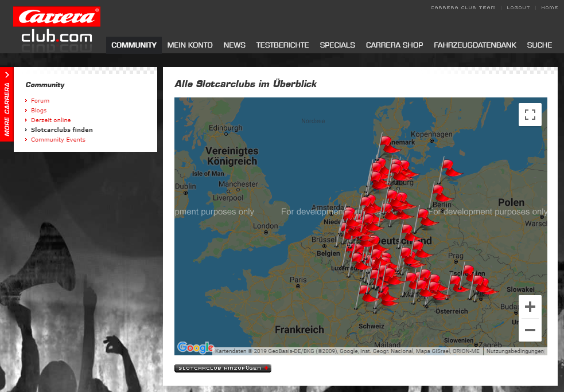Image resolution: width=564 pixels, height=392 pixels.
Task: Click the "Österreich" map label
Action: (452, 311)
